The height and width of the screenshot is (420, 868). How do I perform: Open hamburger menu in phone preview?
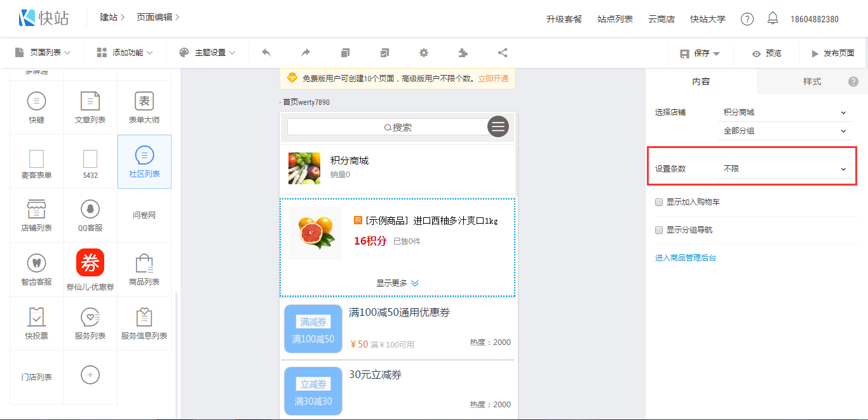point(498,126)
